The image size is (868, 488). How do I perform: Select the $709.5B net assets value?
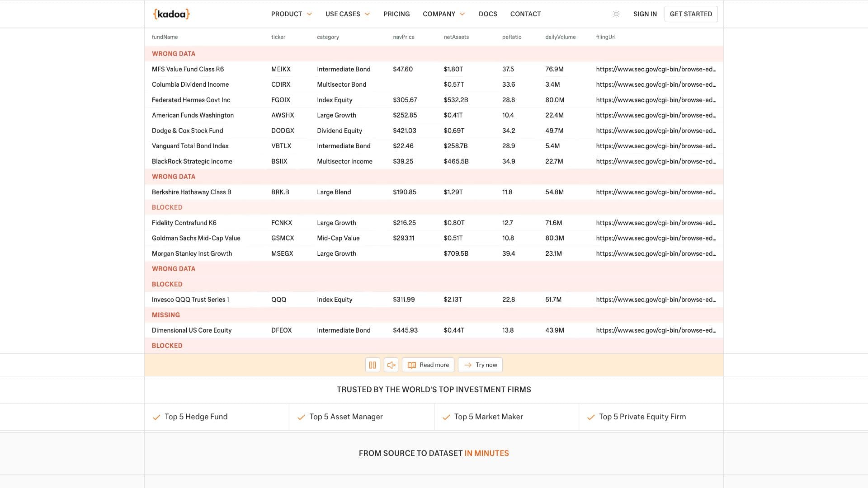pos(456,253)
